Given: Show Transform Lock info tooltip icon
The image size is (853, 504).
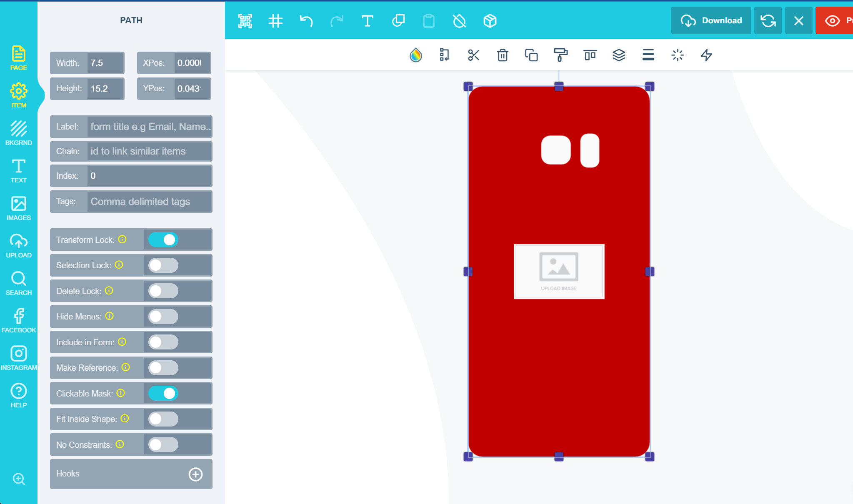Looking at the screenshot, I should coord(122,240).
